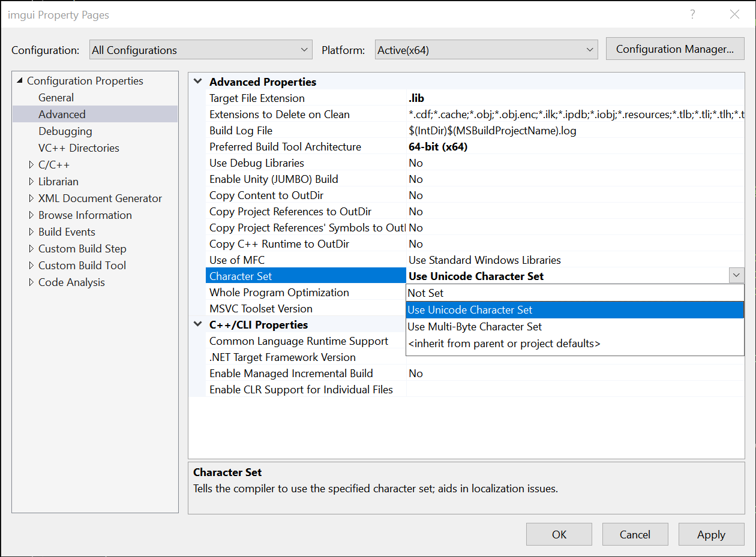
Task: Confirm changes with OK
Action: pyautogui.click(x=559, y=534)
